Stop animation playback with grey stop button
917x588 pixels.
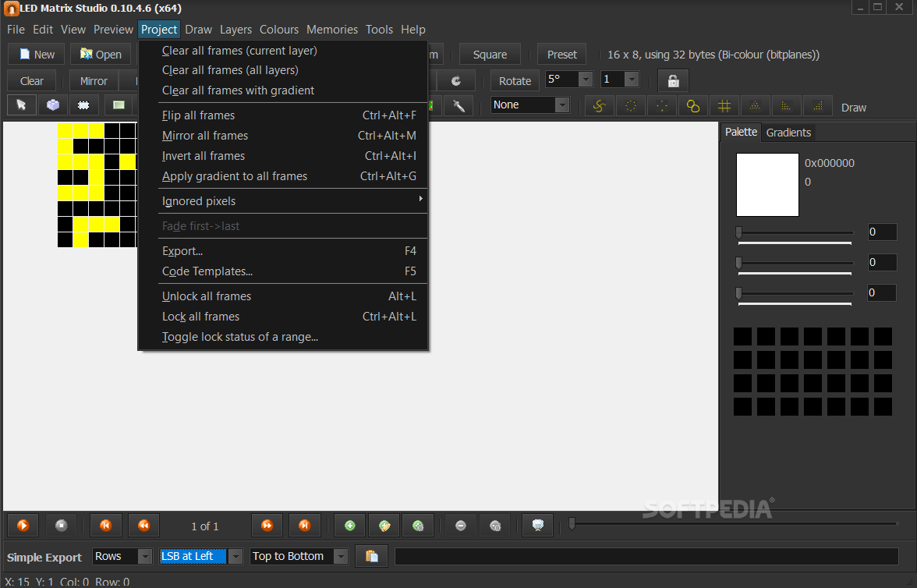click(61, 526)
